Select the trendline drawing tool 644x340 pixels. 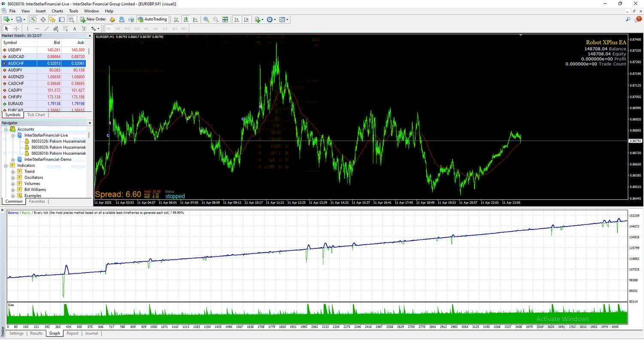[x=46, y=29]
